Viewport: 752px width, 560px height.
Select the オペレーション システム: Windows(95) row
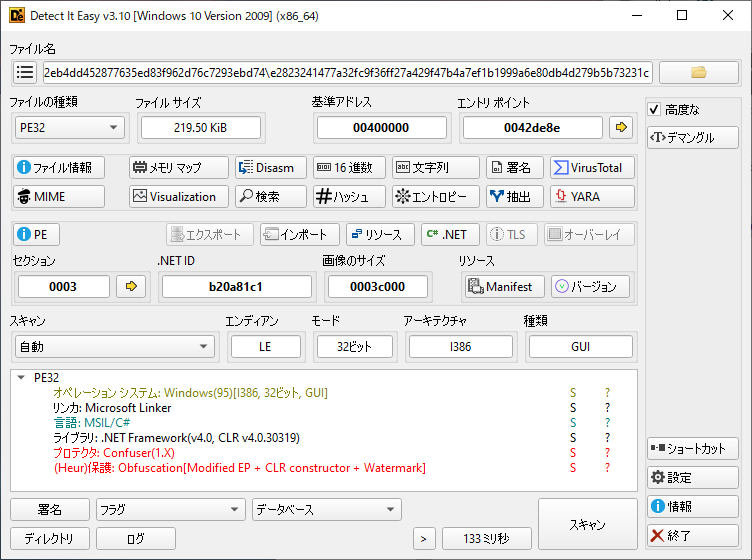(x=323, y=393)
